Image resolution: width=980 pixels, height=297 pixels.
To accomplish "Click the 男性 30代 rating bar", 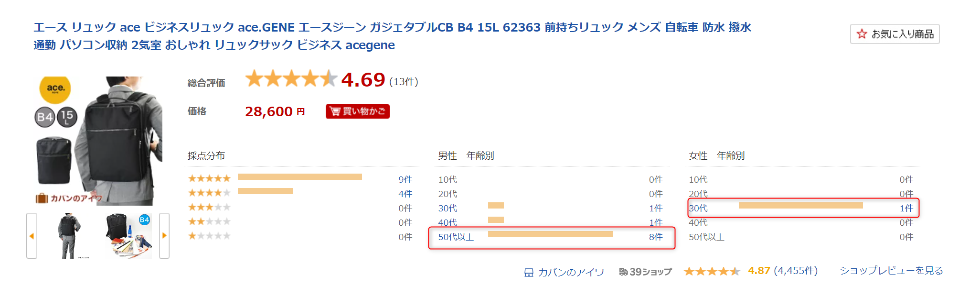I will click(x=496, y=205).
